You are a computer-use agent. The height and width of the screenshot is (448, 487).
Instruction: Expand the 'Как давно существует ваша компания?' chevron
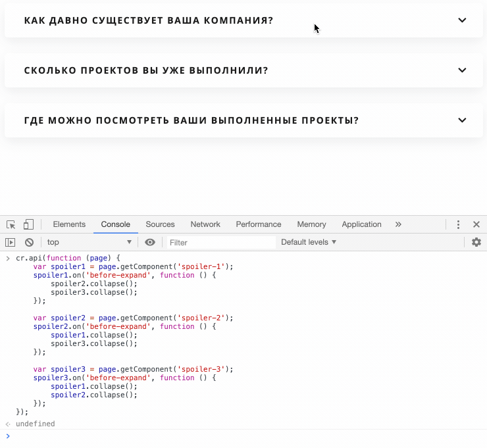coord(462,20)
